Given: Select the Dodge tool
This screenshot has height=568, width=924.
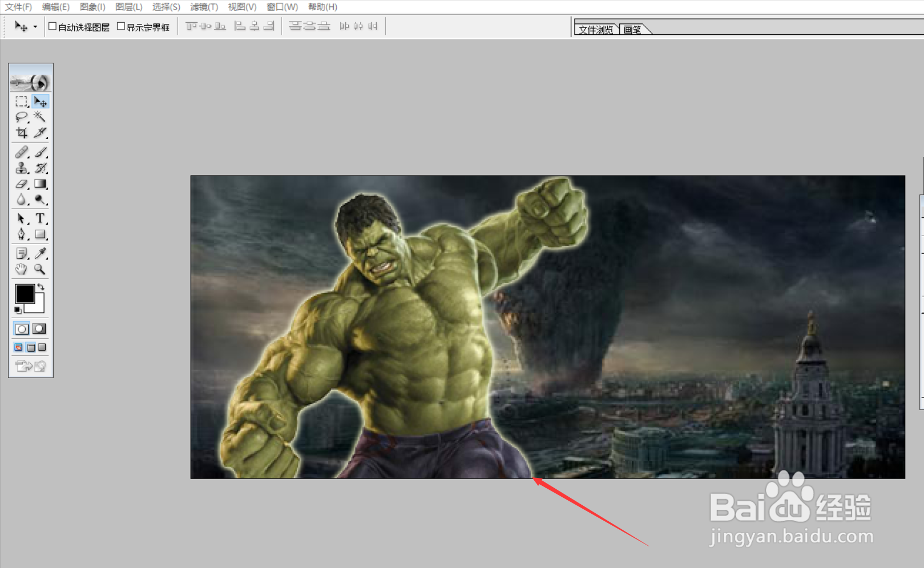Looking at the screenshot, I should [x=40, y=200].
